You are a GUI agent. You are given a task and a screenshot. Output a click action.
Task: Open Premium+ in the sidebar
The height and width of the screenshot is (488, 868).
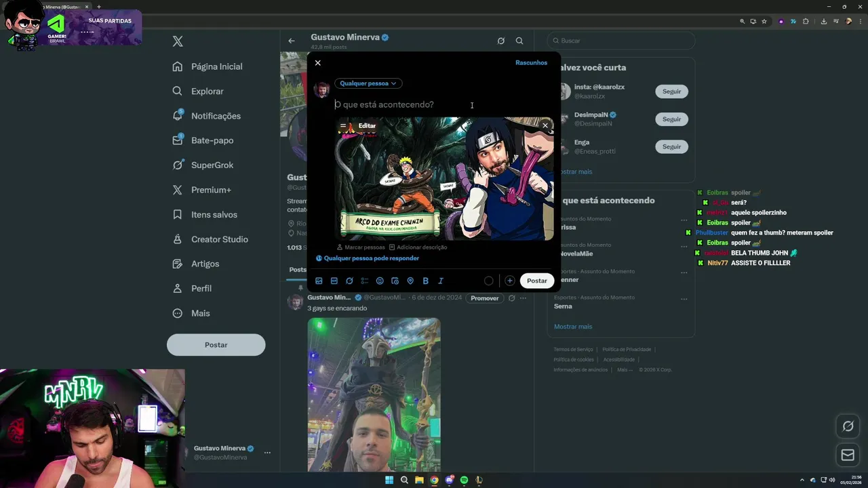202,190
